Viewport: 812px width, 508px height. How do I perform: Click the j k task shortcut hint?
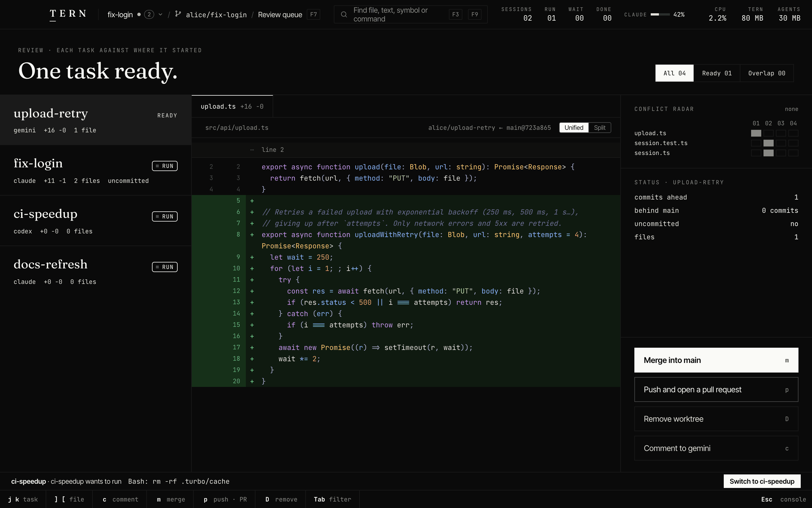pyautogui.click(x=23, y=499)
